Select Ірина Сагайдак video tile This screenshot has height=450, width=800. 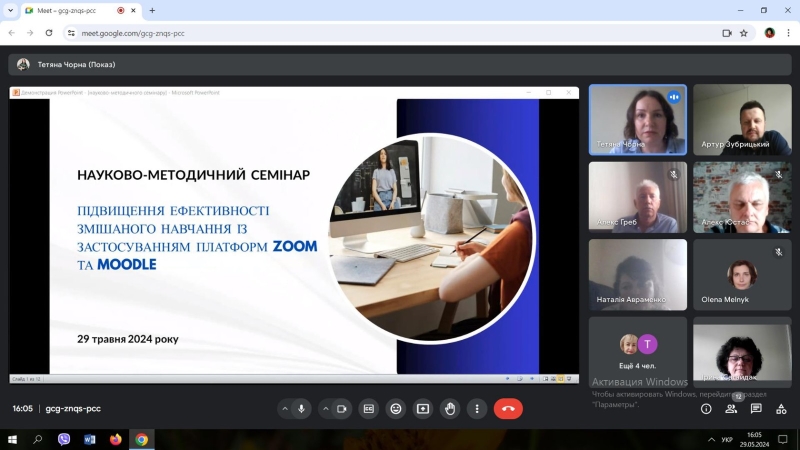click(742, 352)
